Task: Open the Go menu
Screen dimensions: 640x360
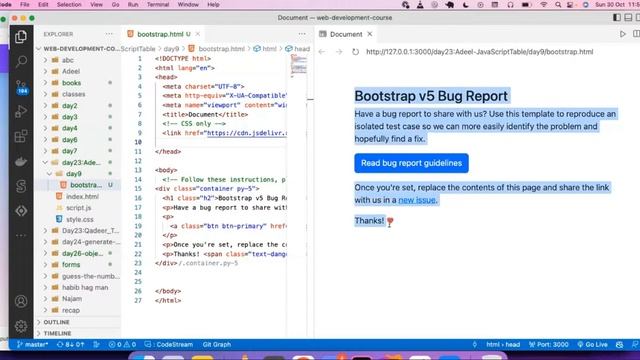Action: click(116, 4)
